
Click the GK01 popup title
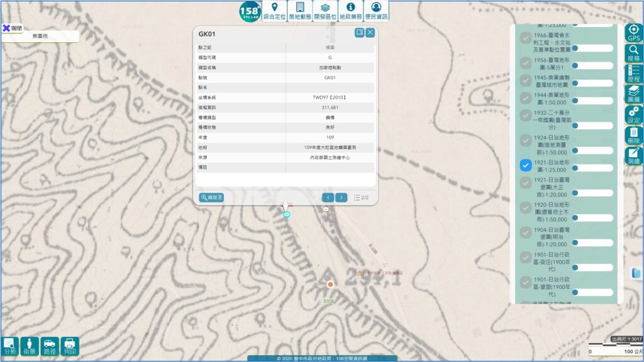[x=206, y=34]
